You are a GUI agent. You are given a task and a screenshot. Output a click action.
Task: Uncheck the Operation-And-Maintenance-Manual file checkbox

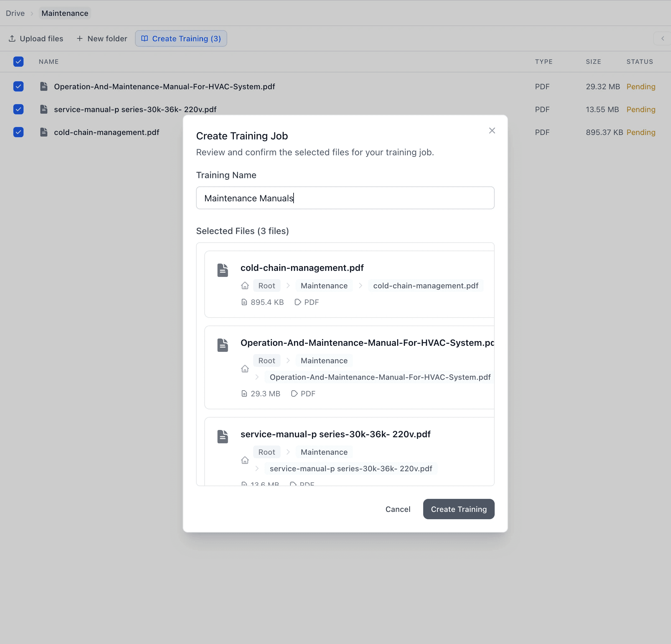pyautogui.click(x=18, y=86)
